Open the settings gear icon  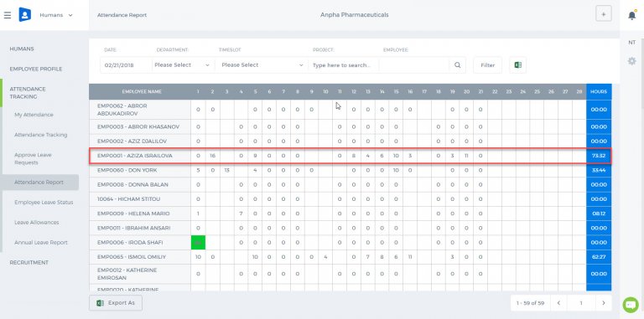pos(631,61)
